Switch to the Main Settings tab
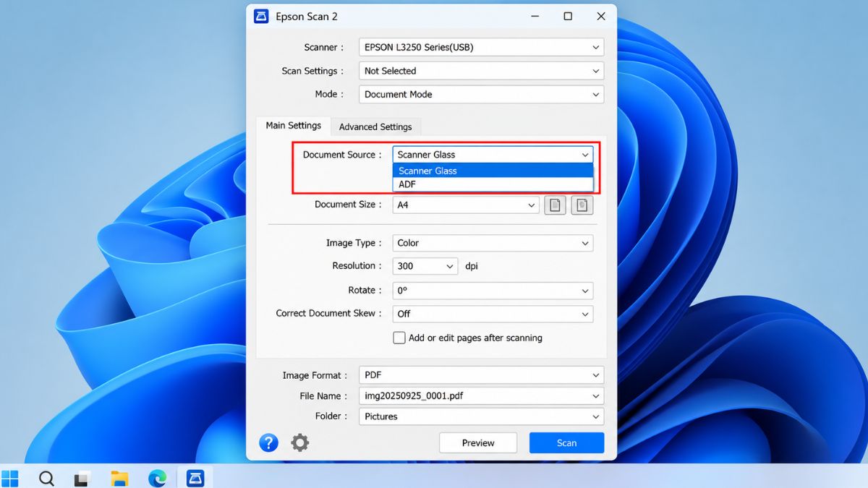The height and width of the screenshot is (488, 868). click(293, 126)
